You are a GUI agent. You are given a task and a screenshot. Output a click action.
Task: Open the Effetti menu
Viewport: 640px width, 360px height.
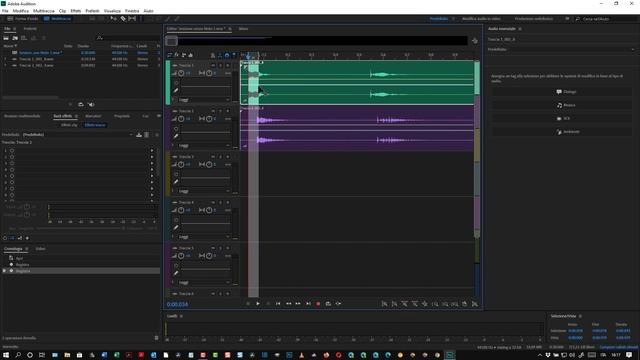point(76,11)
